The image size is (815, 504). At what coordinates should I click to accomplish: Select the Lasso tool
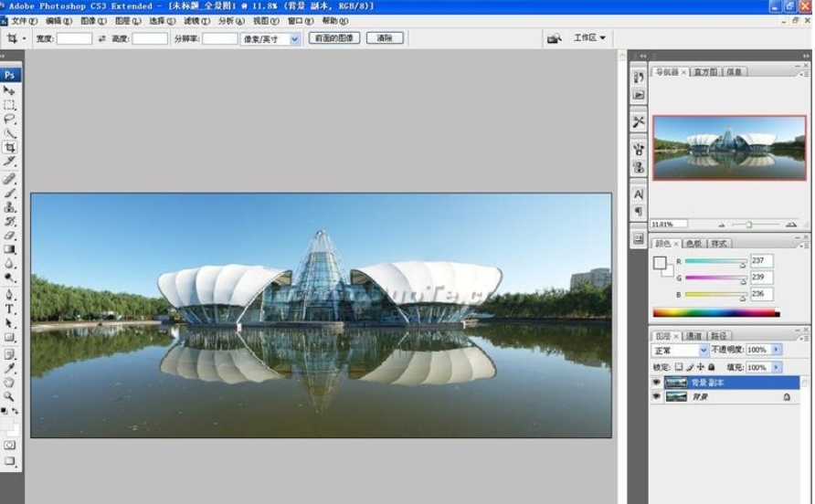click(10, 119)
